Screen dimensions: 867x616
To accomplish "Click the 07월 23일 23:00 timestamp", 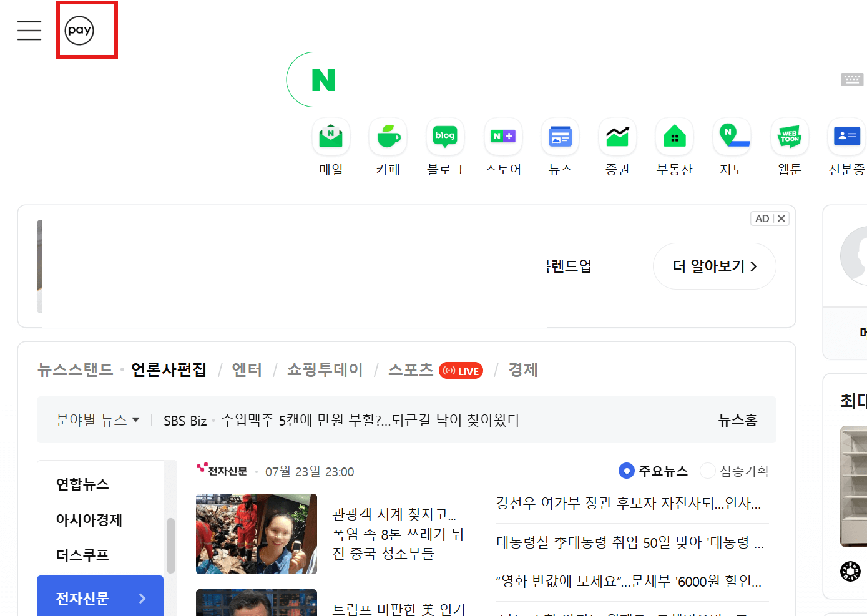I will (310, 471).
